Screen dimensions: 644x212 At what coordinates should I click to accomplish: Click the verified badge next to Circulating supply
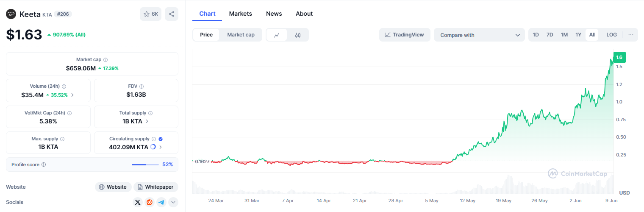(161, 139)
